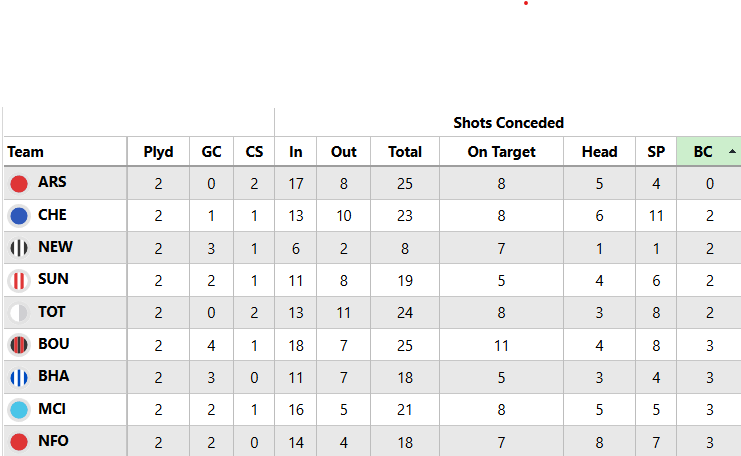Sort by the GC column header
Image resolution: width=741 pixels, height=456 pixels.
211,152
